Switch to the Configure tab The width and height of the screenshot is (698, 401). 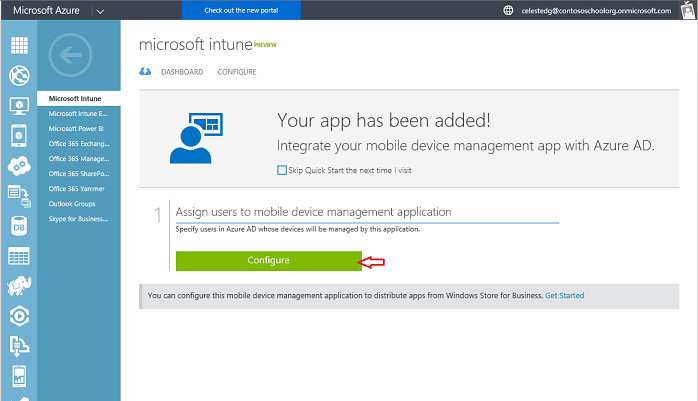237,72
